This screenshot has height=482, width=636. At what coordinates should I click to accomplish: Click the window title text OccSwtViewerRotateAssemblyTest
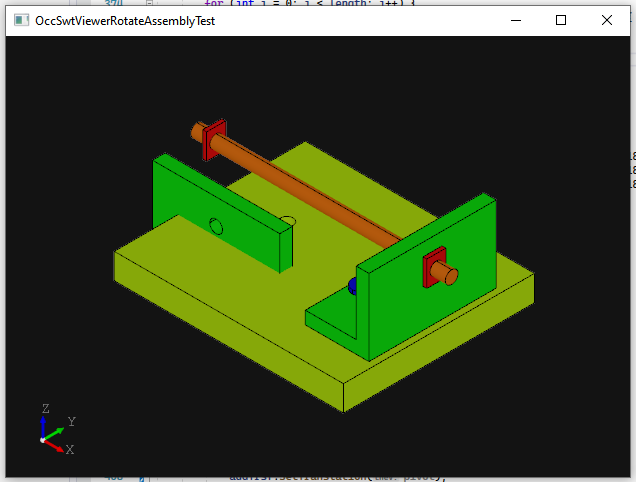point(125,21)
